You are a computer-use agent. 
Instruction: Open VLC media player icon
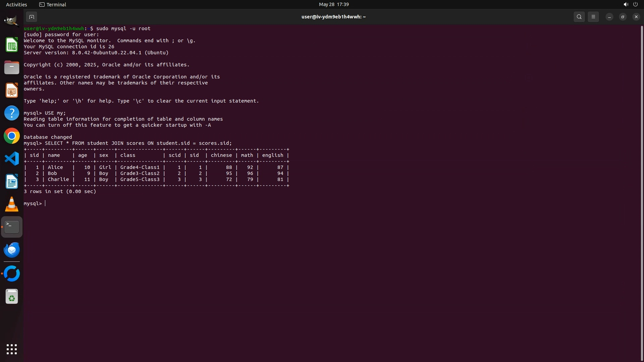pos(11,204)
